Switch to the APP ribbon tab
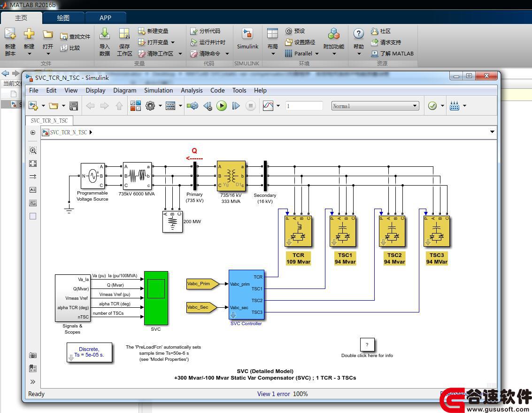 [x=106, y=18]
